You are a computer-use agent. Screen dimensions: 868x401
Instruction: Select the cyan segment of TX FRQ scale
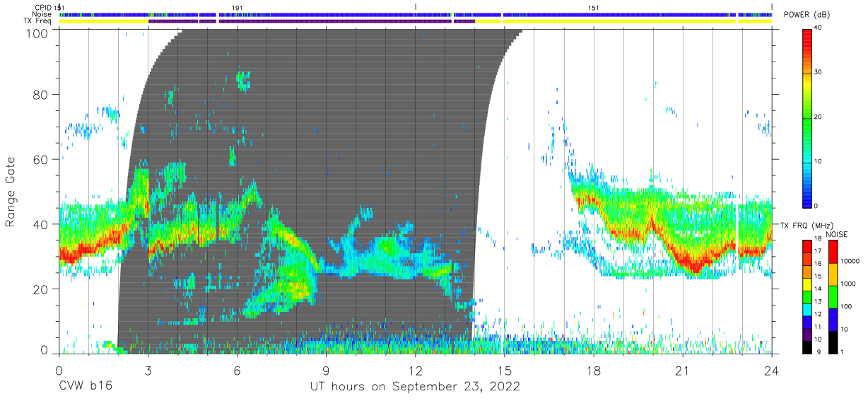807,310
